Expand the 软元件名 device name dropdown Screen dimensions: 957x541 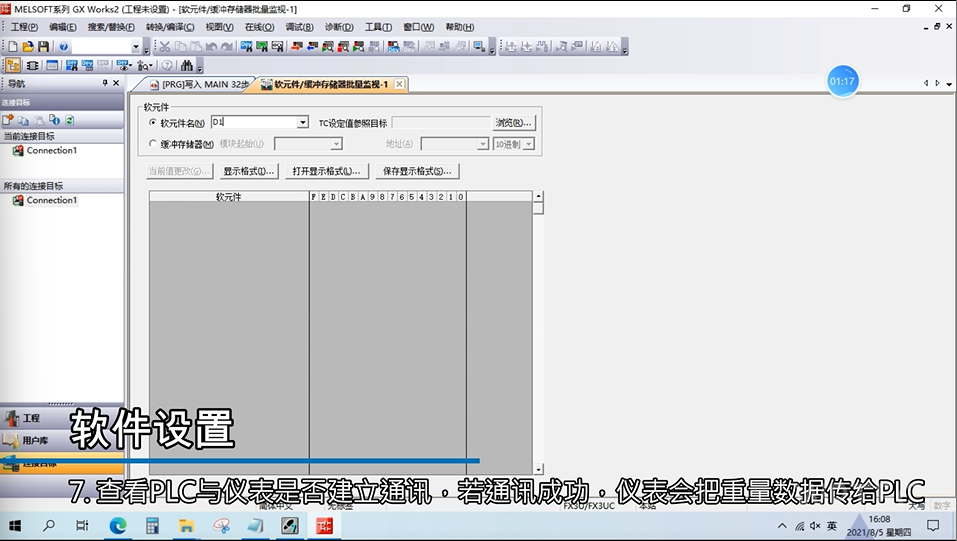[302, 122]
